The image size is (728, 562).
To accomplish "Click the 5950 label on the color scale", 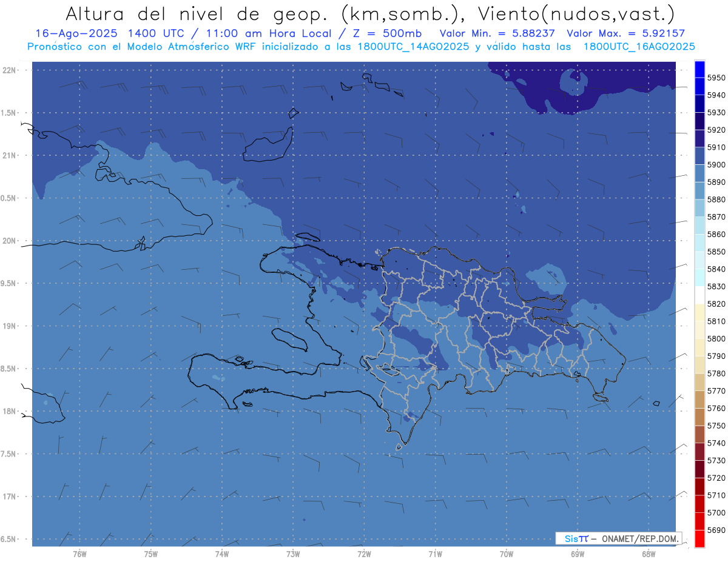I will click(x=716, y=78).
